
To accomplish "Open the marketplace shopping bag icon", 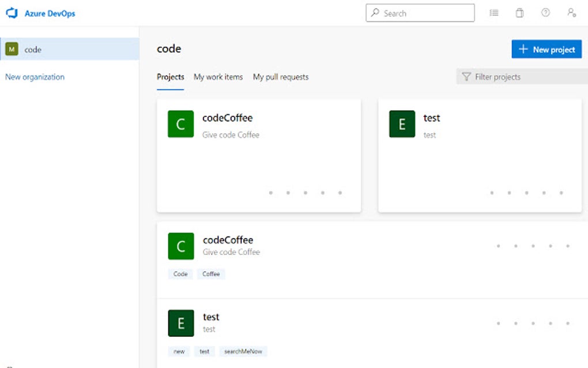I will [x=519, y=13].
